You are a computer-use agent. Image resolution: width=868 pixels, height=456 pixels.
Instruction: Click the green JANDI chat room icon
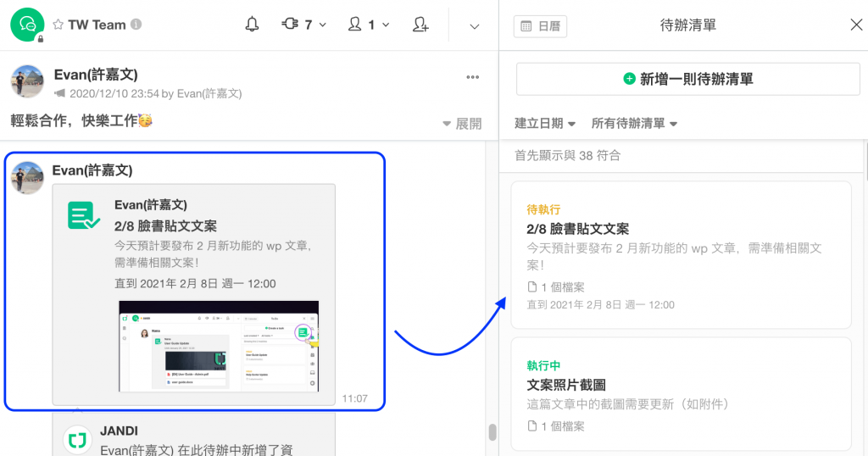28,25
